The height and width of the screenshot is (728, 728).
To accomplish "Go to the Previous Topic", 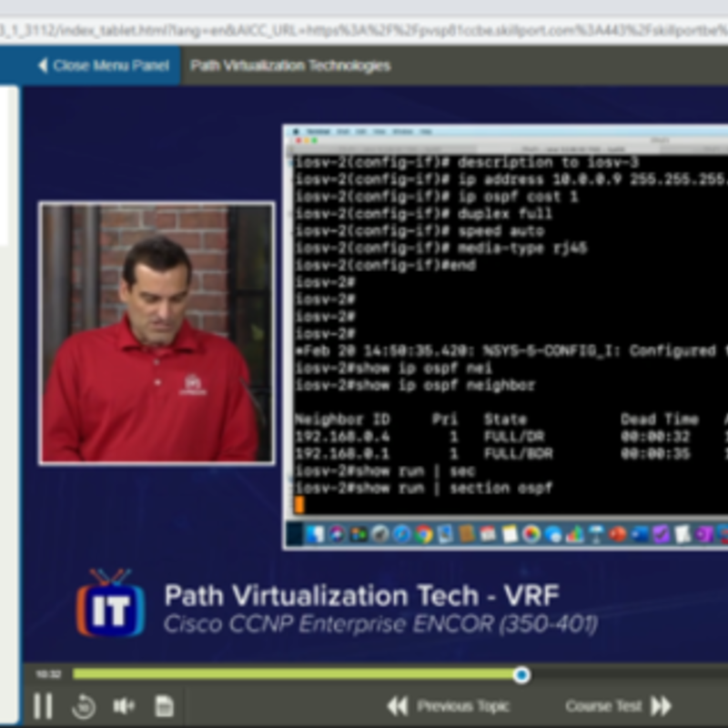I will 449,706.
